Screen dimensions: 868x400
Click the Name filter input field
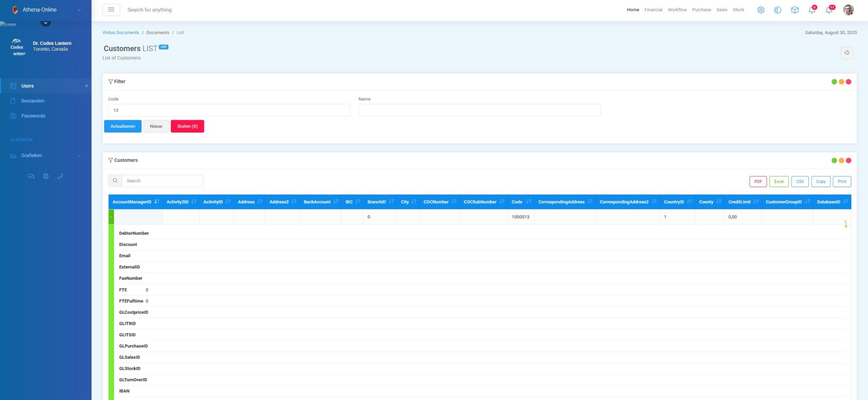pyautogui.click(x=479, y=110)
